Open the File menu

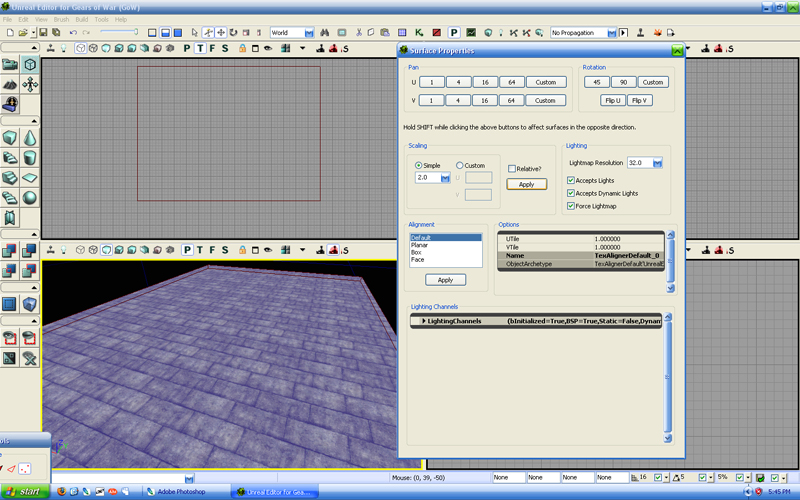point(7,19)
